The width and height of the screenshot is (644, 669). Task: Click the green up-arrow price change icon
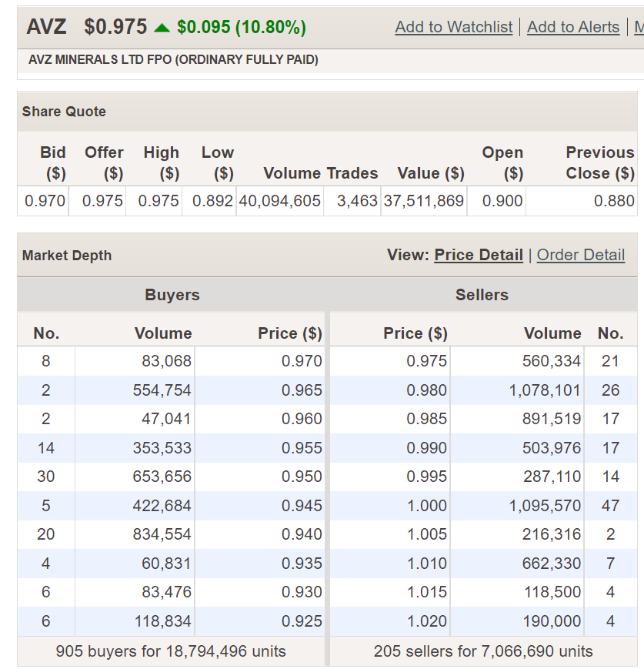162,28
